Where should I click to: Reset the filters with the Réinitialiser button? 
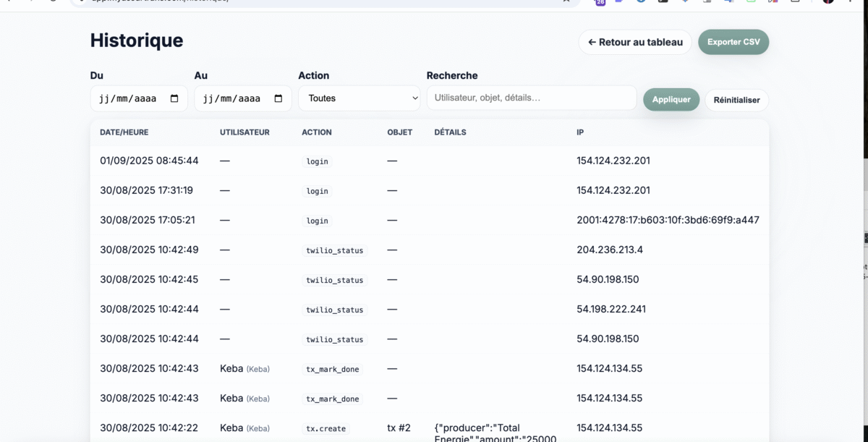[736, 100]
